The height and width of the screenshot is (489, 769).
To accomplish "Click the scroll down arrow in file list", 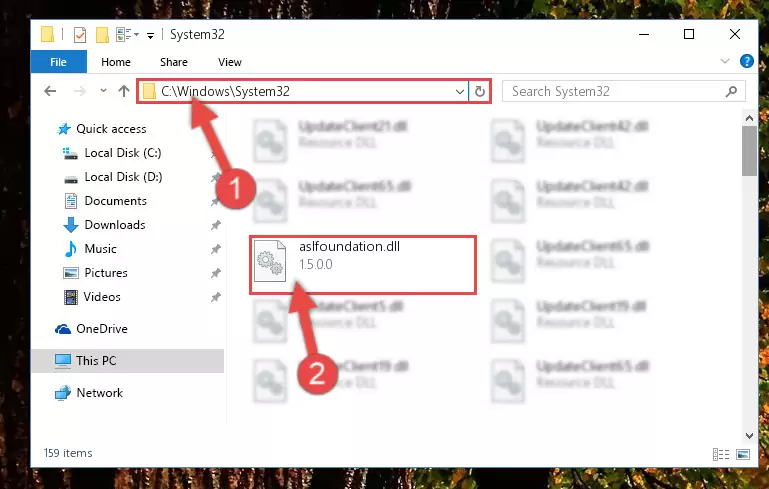I will [749, 436].
